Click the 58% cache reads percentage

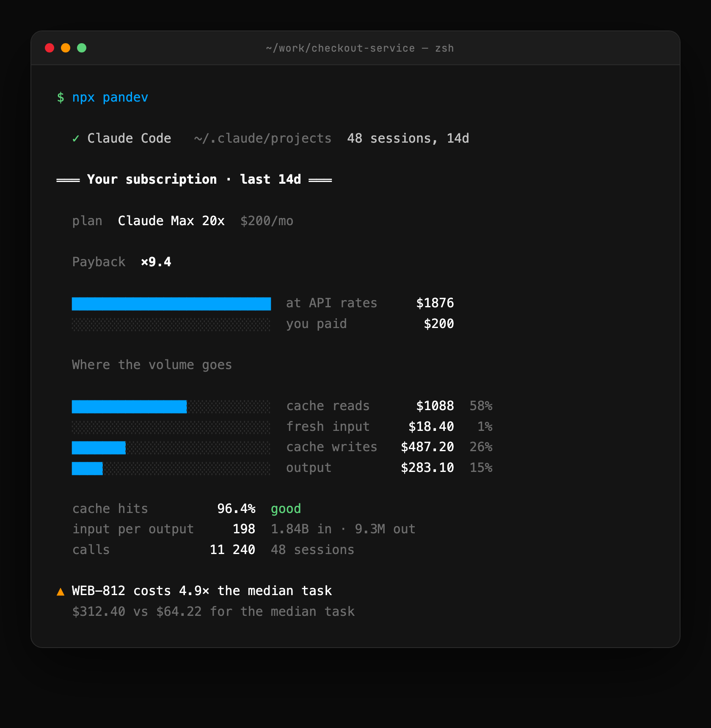pos(481,406)
